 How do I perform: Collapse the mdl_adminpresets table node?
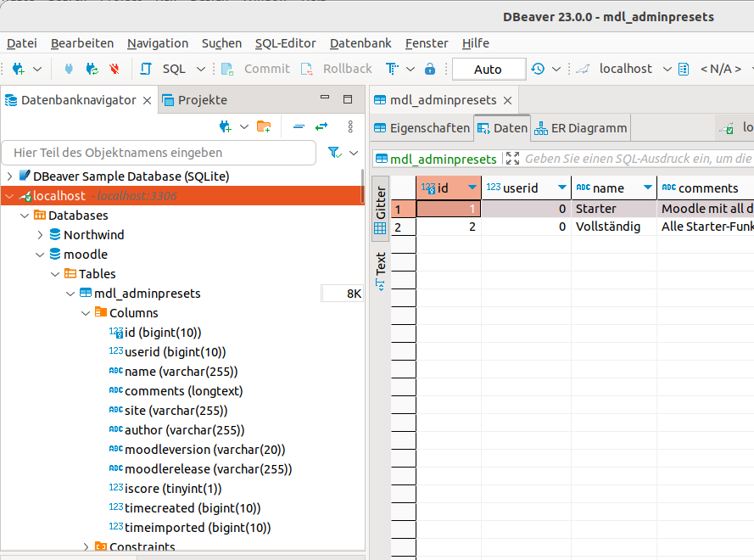point(70,294)
